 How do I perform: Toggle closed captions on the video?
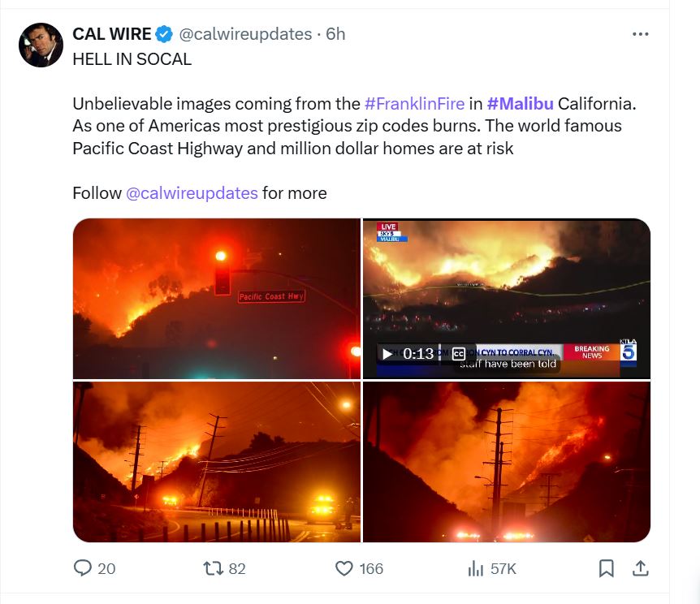point(459,354)
